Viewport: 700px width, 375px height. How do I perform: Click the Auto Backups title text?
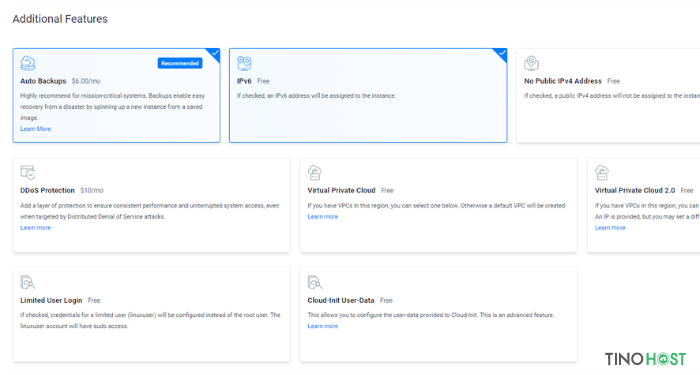[x=43, y=81]
